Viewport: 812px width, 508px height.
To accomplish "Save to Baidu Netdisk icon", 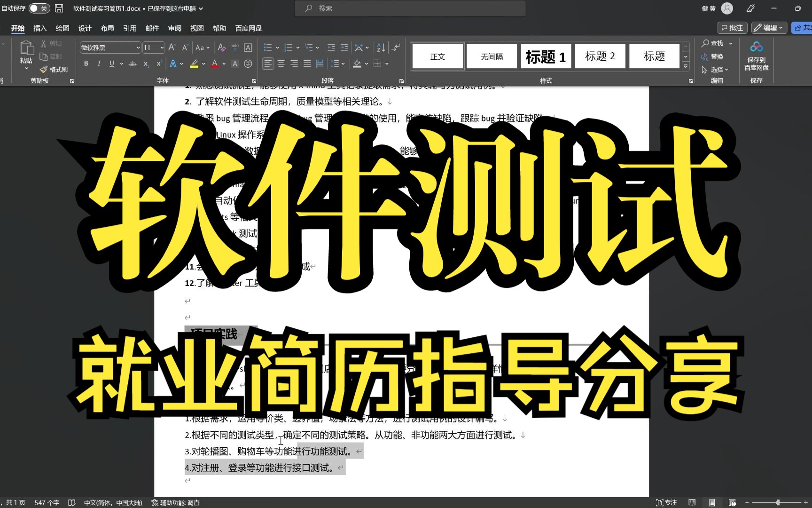I will click(757, 56).
